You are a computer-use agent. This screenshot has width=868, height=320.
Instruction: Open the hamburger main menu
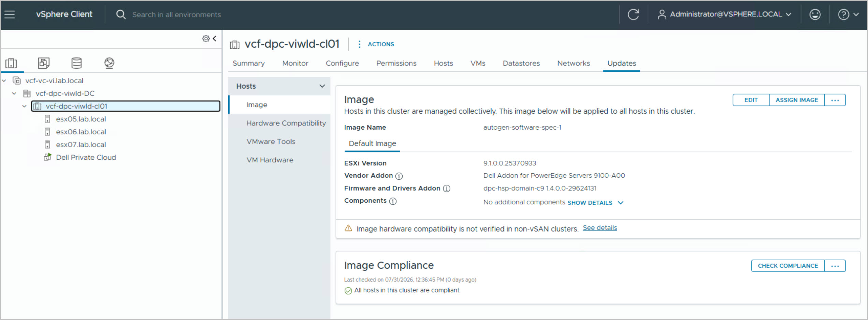point(10,14)
